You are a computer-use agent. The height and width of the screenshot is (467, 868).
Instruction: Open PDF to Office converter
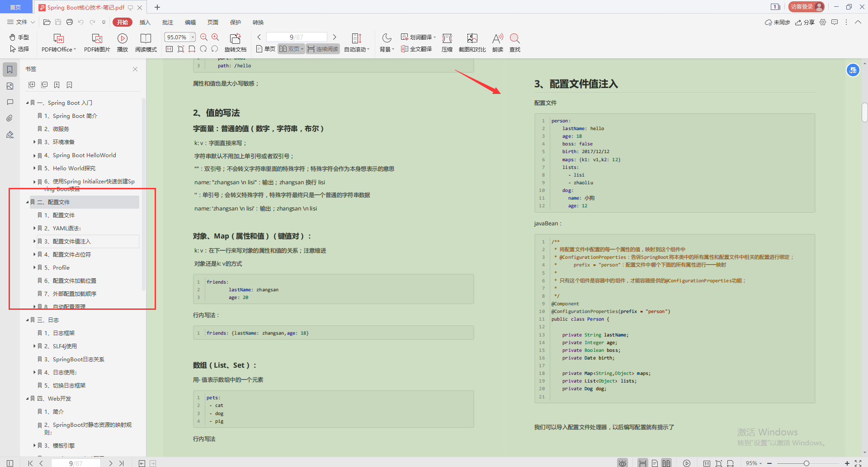tap(59, 43)
